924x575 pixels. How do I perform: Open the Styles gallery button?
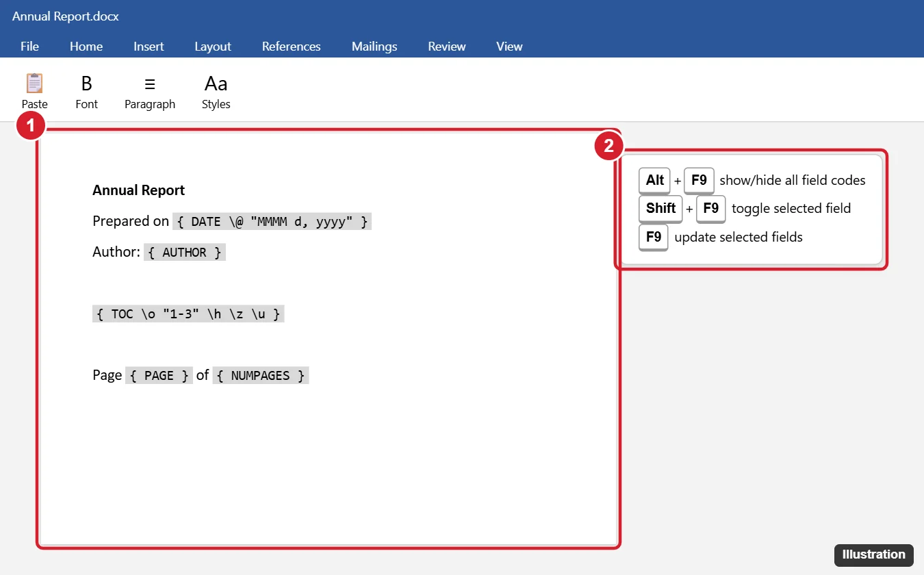coord(216,92)
